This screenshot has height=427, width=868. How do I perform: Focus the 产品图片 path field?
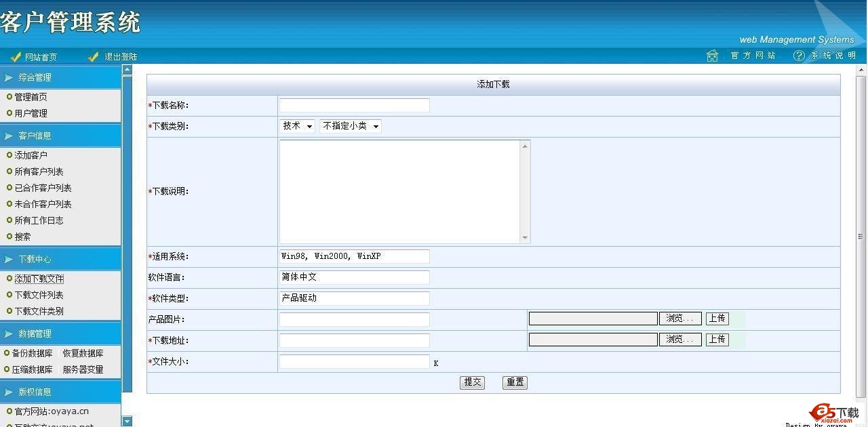355,319
